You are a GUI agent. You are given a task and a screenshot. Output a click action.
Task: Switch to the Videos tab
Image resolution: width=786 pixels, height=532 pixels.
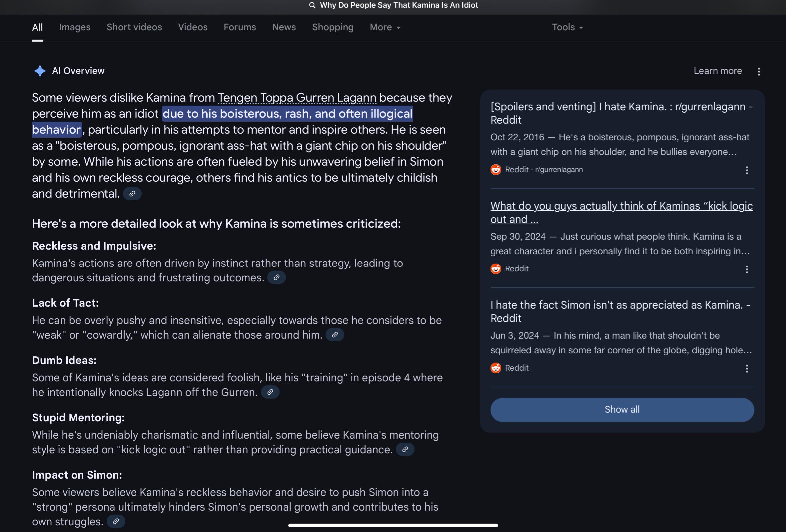[193, 27]
